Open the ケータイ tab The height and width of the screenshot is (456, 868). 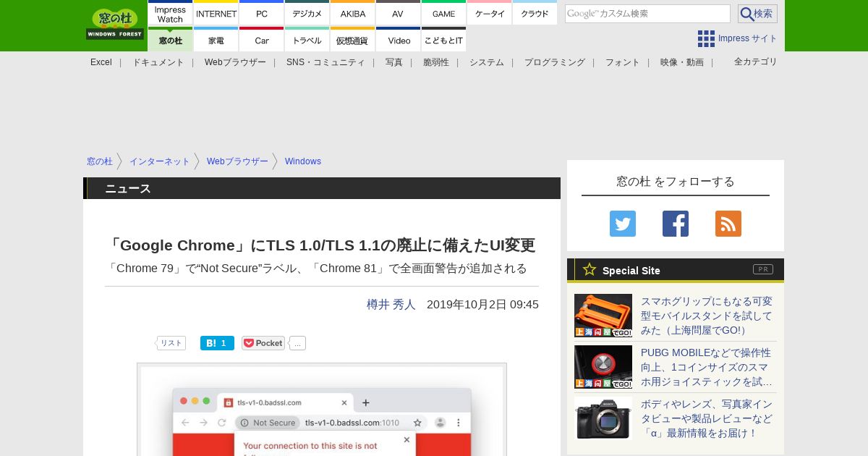coord(490,14)
